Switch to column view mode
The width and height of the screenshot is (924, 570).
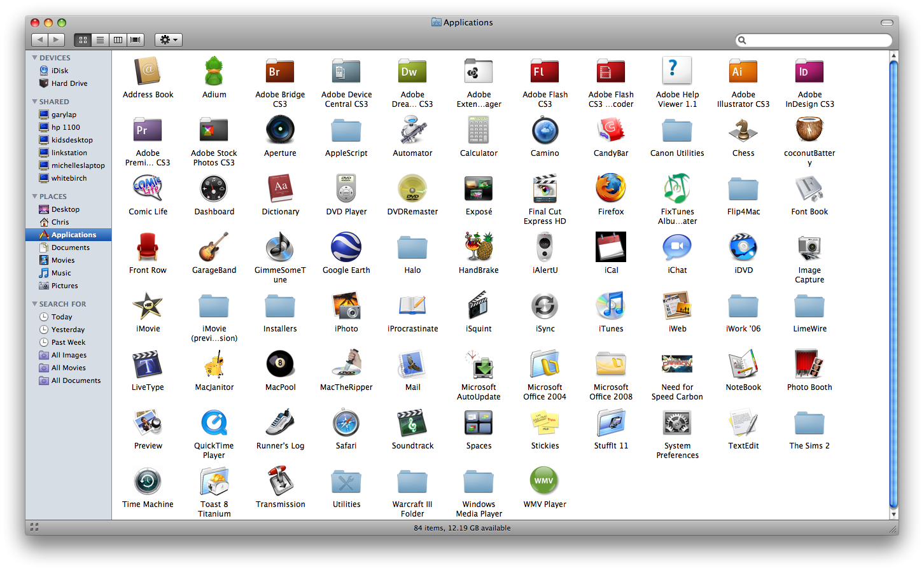pyautogui.click(x=118, y=40)
